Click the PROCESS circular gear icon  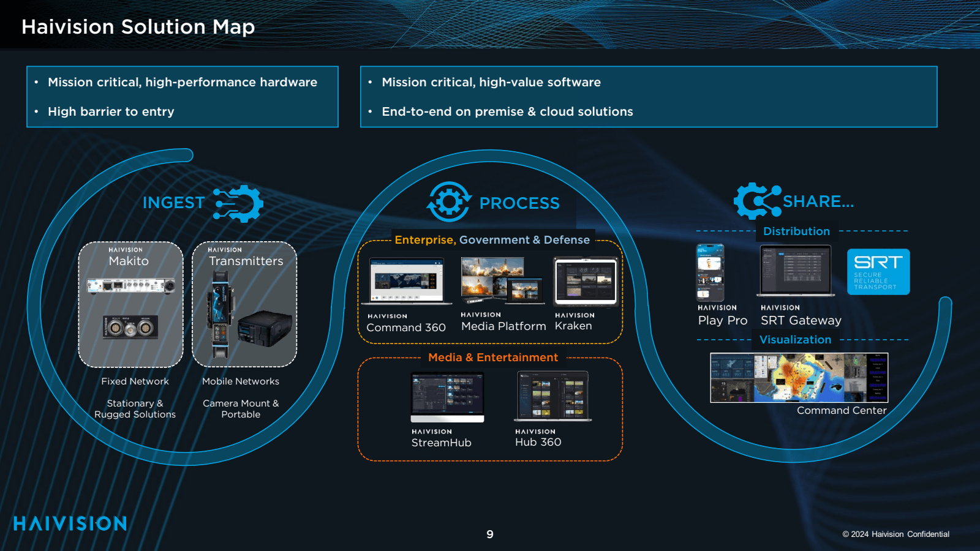tap(449, 201)
